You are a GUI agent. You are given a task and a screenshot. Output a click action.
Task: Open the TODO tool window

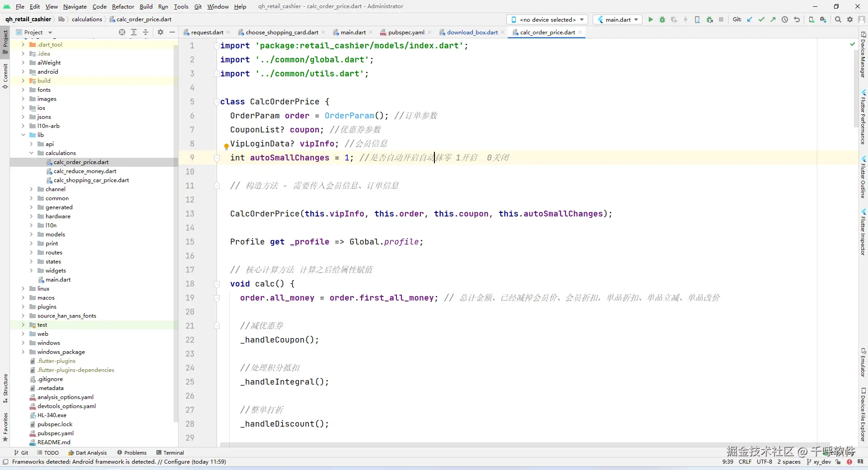tap(48, 452)
